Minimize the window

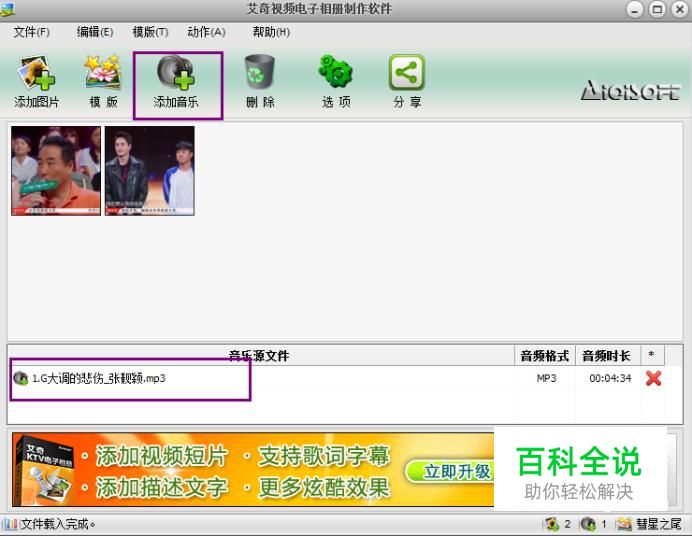click(x=634, y=10)
